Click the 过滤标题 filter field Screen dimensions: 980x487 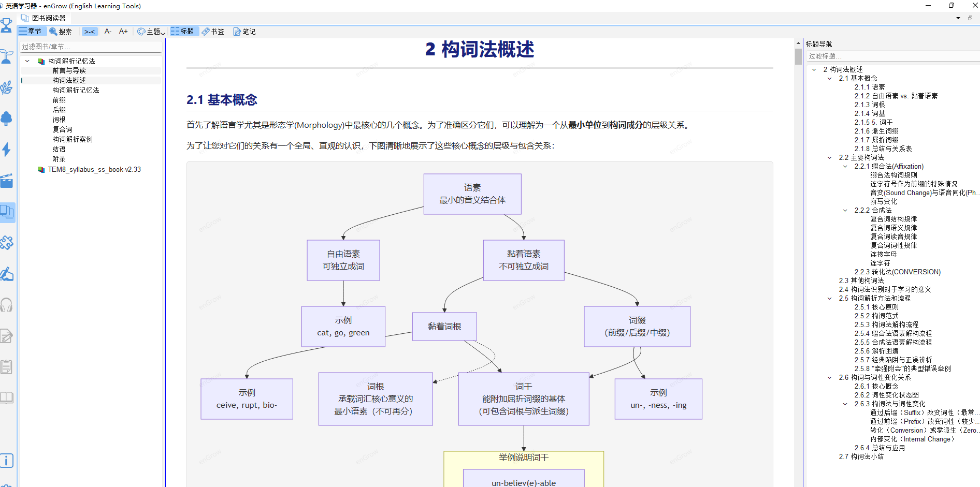click(892, 56)
